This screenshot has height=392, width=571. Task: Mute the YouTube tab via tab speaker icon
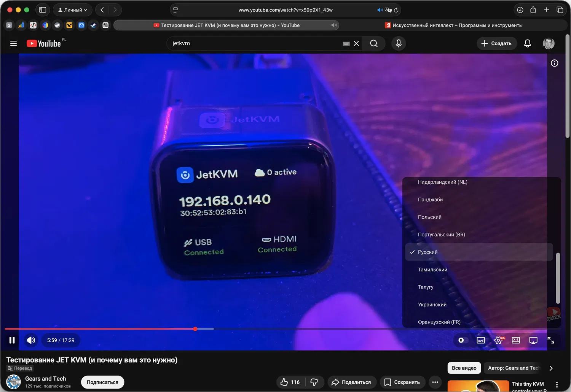tap(334, 25)
